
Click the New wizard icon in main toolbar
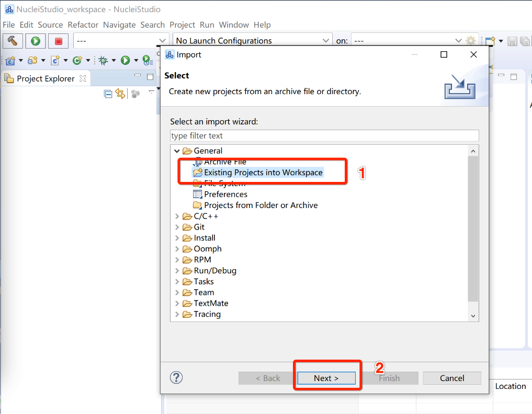click(490, 41)
